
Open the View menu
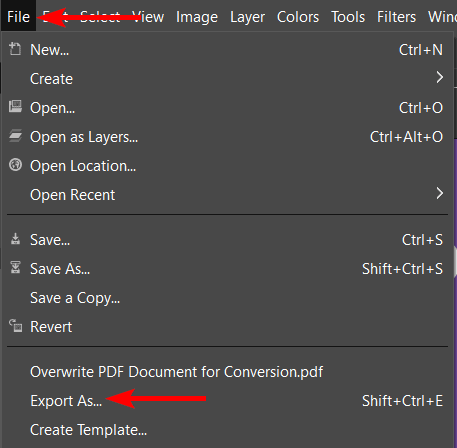coord(148,17)
